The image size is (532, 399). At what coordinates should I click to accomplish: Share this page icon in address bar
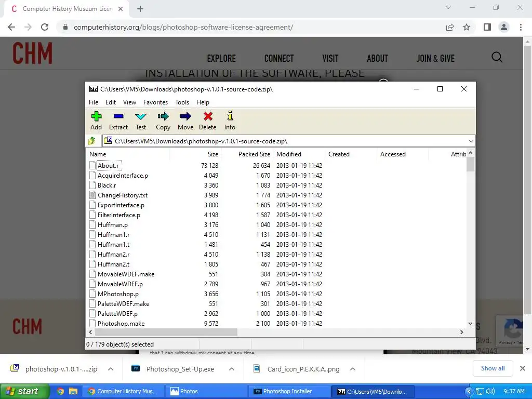pyautogui.click(x=450, y=27)
